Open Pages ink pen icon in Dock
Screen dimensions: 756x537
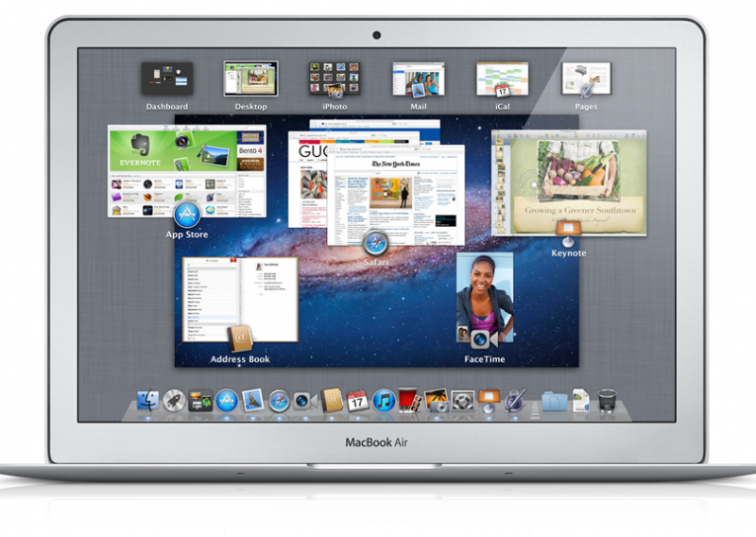[515, 400]
